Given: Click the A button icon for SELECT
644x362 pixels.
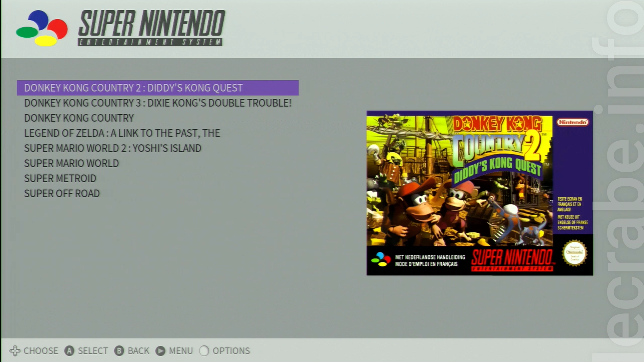Looking at the screenshot, I should tap(69, 351).
